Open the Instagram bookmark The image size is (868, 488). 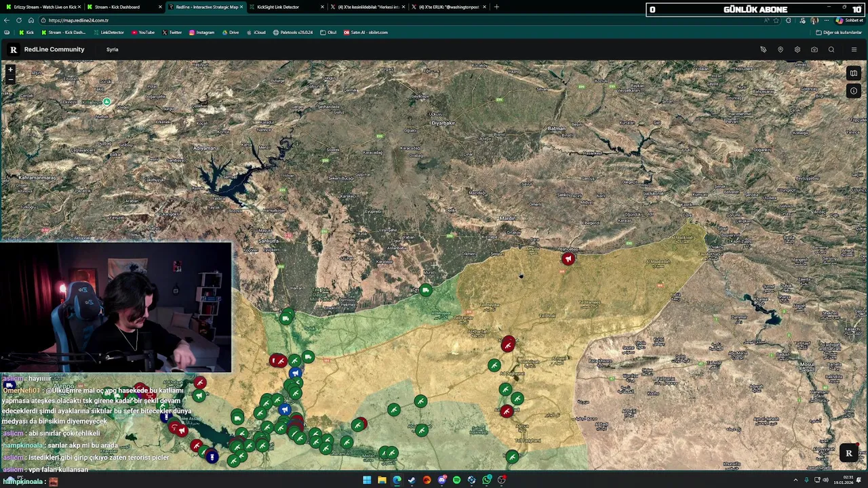pyautogui.click(x=202, y=33)
